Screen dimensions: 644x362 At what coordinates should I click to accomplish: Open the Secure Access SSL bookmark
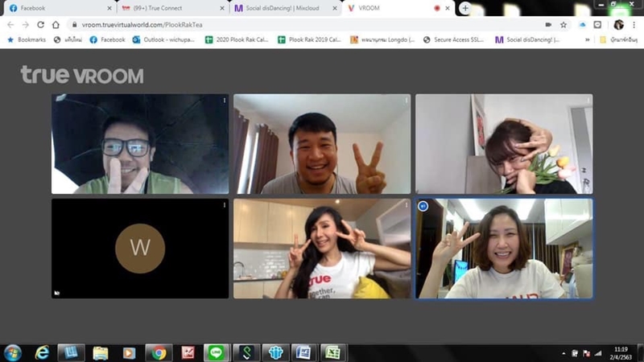pyautogui.click(x=455, y=39)
